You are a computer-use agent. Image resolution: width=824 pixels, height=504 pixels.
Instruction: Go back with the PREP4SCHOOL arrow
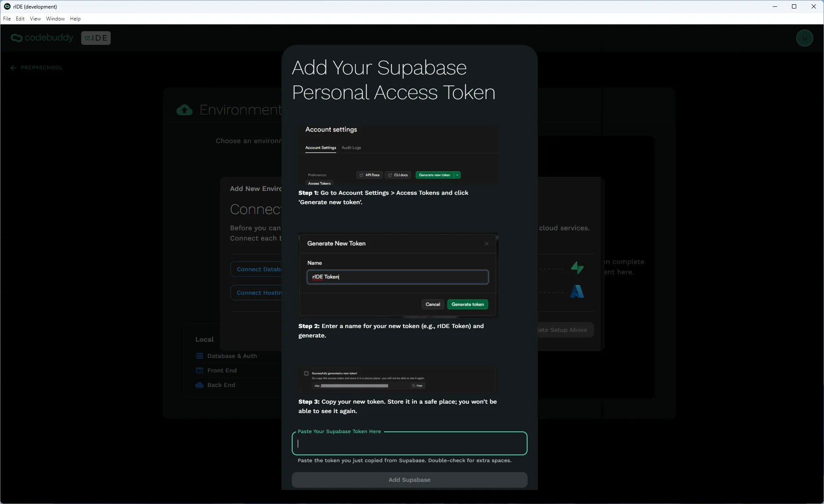[x=13, y=67]
